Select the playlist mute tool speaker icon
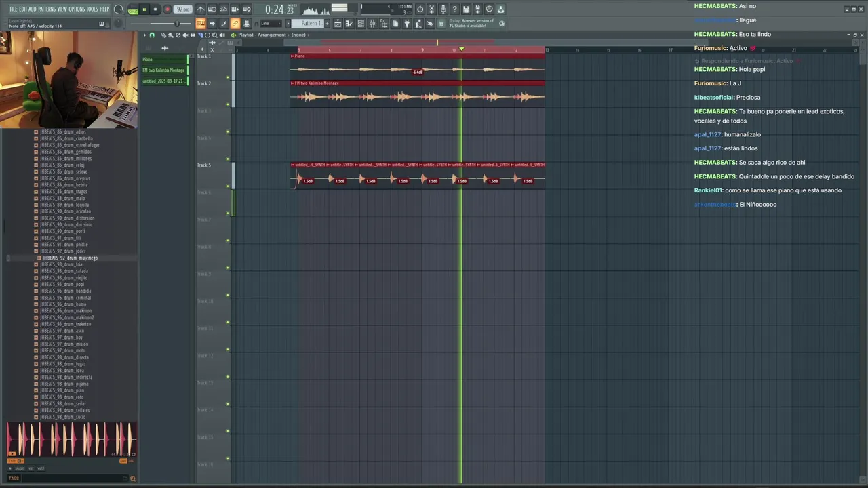 (184, 35)
